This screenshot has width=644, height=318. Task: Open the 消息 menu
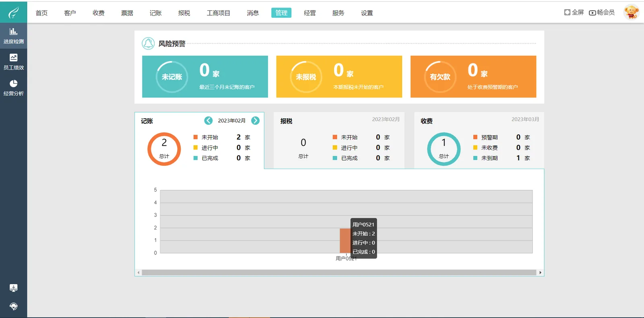[x=253, y=13]
